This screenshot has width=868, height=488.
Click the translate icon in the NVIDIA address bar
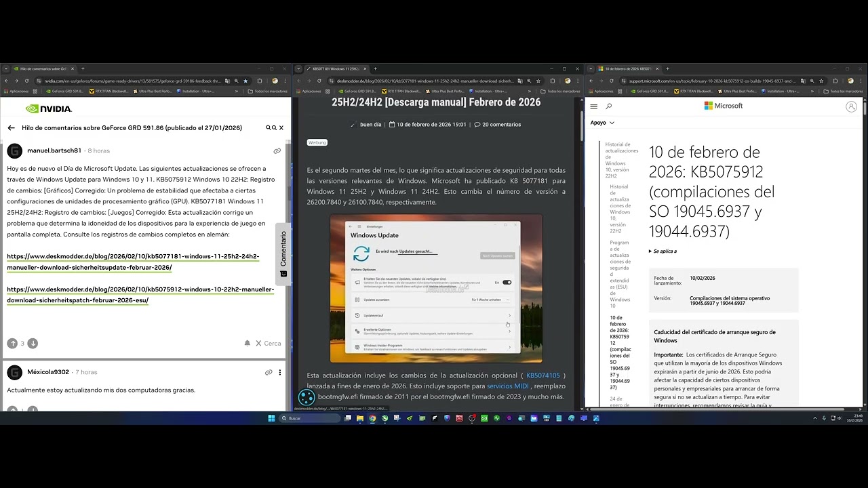(227, 81)
